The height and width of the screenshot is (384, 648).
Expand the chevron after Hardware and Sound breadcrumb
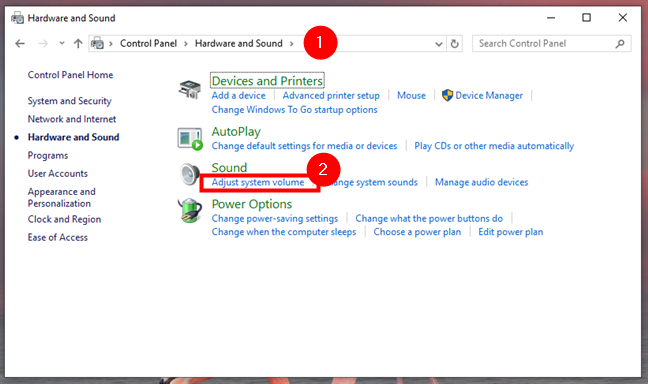[291, 43]
